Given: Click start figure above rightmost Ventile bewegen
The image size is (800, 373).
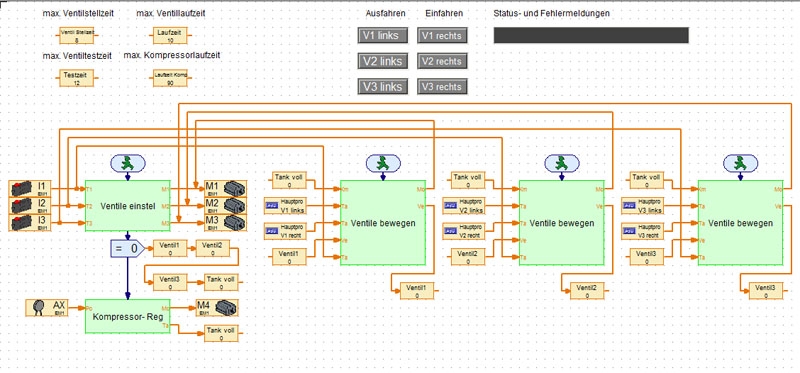Looking at the screenshot, I should coord(740,163).
